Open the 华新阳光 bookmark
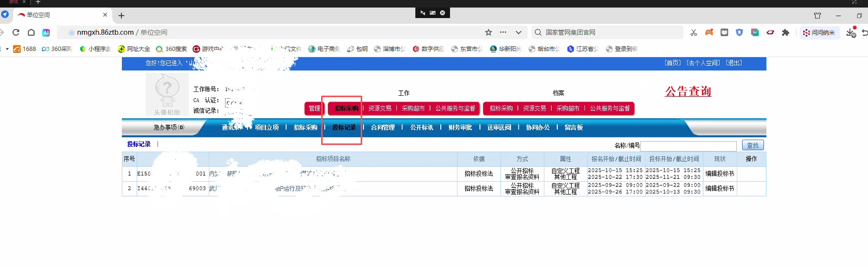The image size is (868, 267). point(506,49)
